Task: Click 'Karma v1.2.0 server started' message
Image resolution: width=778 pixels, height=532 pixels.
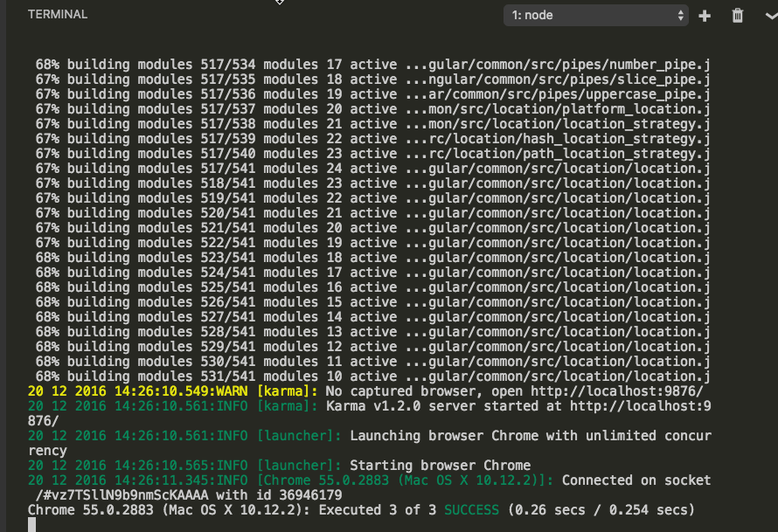Action: pyautogui.click(x=444, y=406)
